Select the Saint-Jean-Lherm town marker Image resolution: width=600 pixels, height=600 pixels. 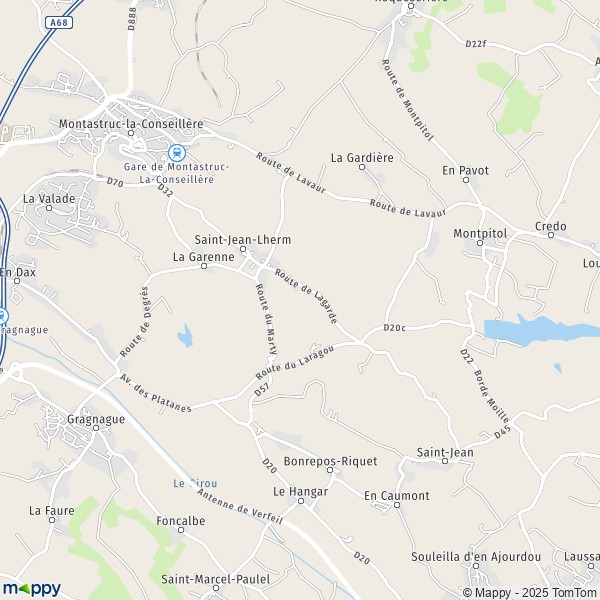[x=243, y=249]
